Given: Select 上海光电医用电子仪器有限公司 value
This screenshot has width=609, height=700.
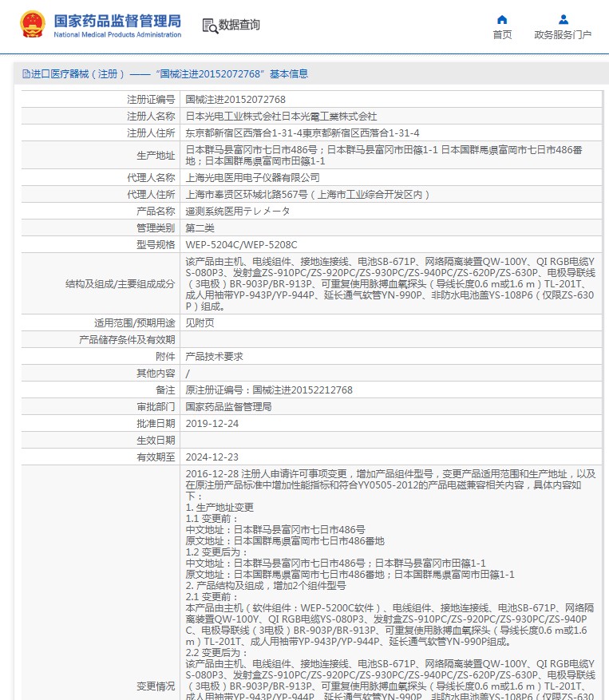Looking at the screenshot, I should 252,178.
